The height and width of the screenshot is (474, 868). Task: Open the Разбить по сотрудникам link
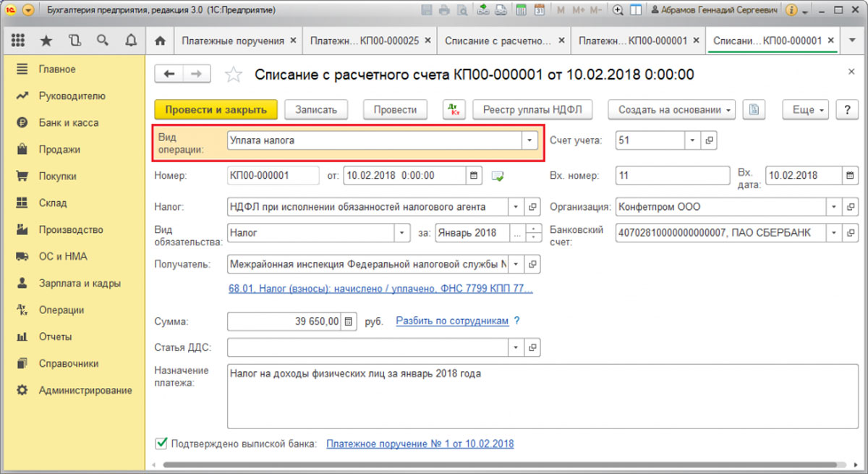tap(452, 321)
